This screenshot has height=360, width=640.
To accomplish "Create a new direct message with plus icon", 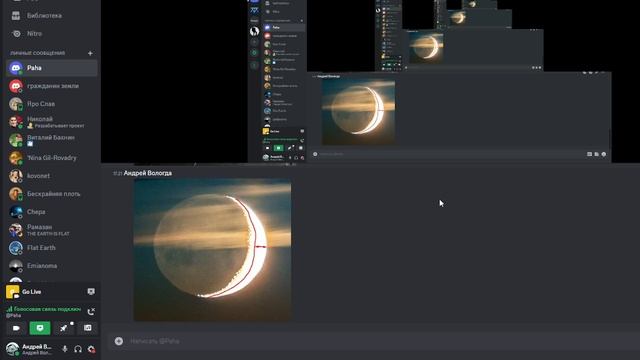I will click(90, 53).
